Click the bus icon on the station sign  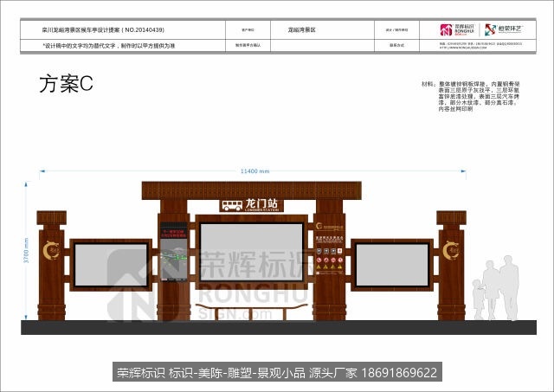[x=232, y=205]
